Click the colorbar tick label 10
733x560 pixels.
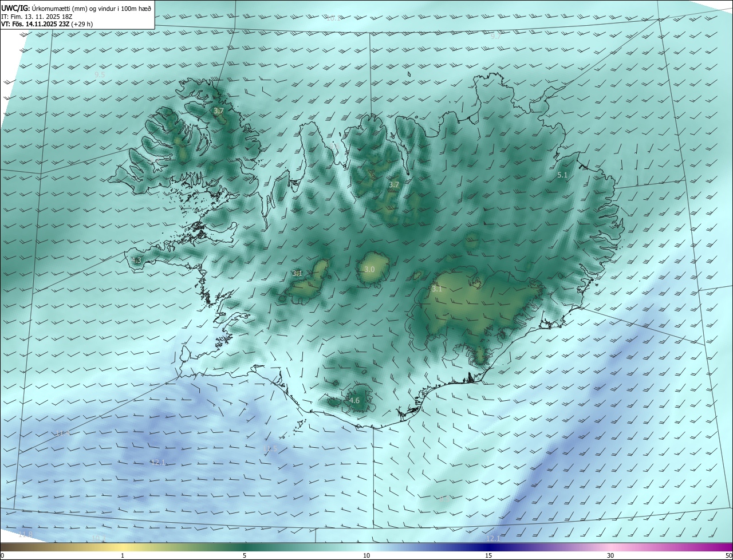click(366, 555)
